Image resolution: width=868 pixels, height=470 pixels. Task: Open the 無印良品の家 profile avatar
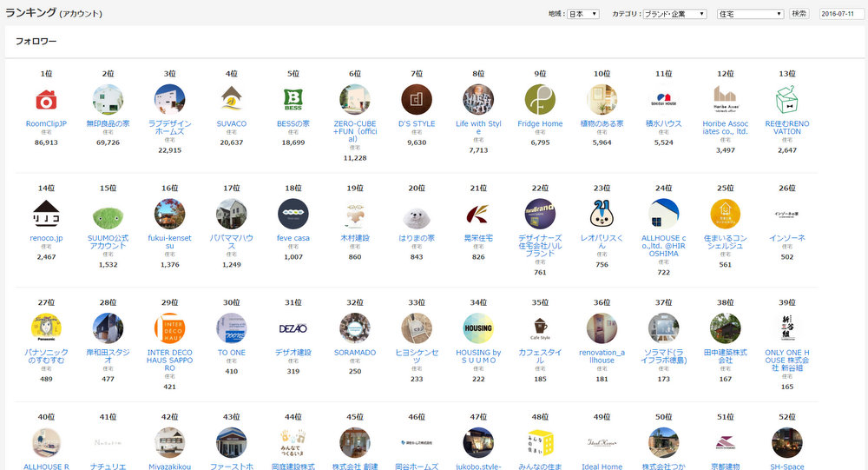(x=108, y=100)
